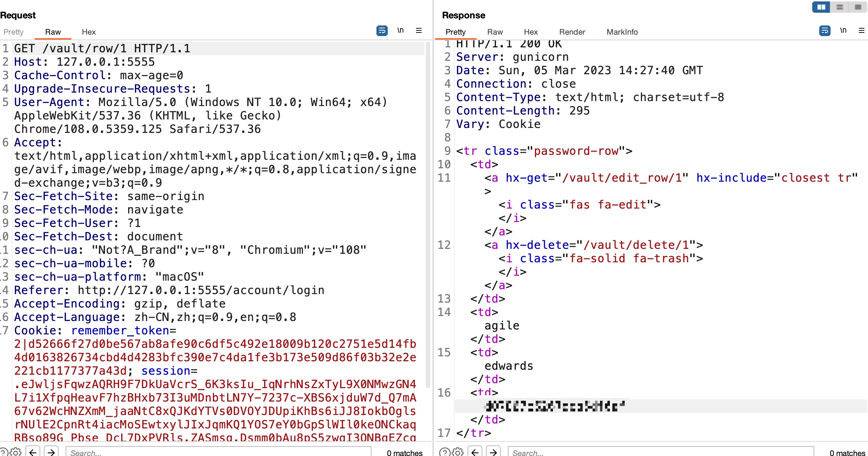Toggle non-printable characters in Request panel
Screen dimensions: 868x456
[400, 31]
